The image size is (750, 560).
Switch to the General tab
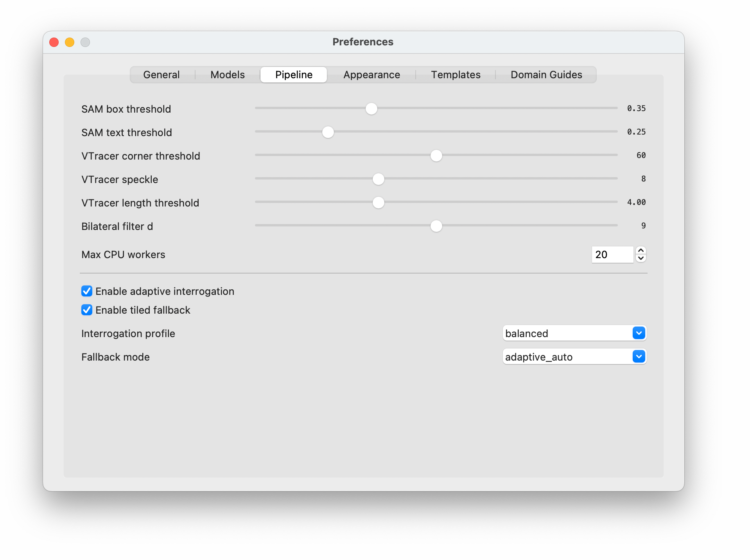tap(161, 74)
